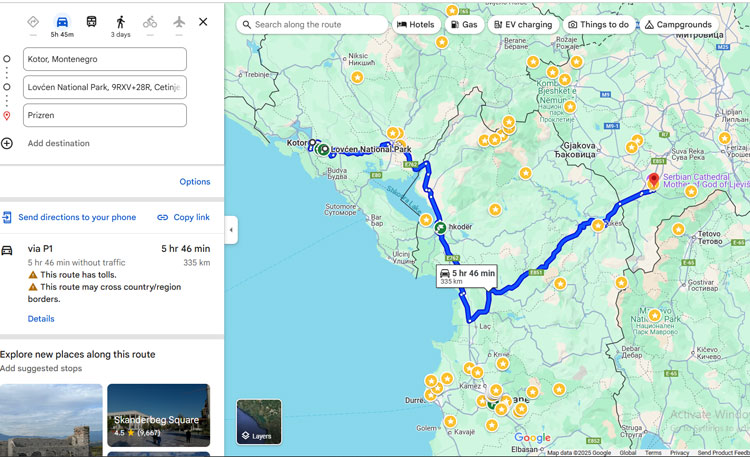
Task: Click the Skanderbeg Square suggested stop card
Action: coord(158,415)
